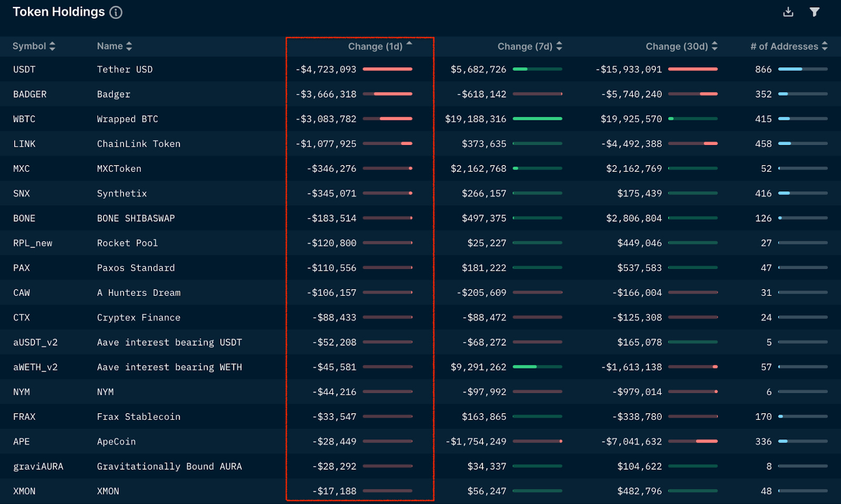Click the info icon beside Token Holdings
Viewport: 841px width, 504px height.
(x=116, y=12)
